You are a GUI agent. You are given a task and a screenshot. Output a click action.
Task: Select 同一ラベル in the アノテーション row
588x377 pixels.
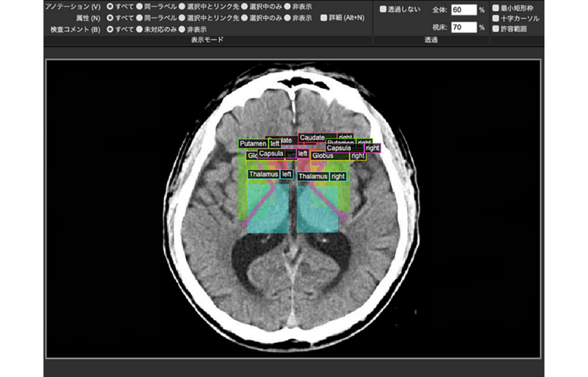139,6
